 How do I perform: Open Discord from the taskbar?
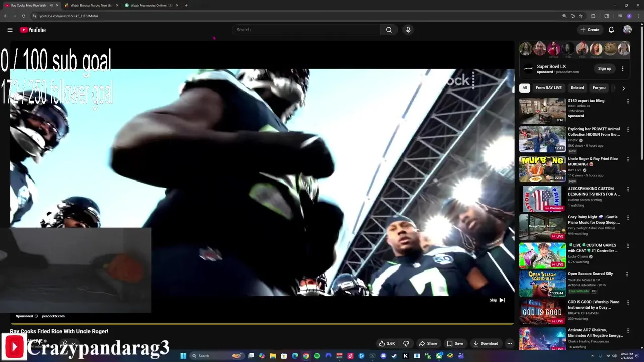point(383,356)
